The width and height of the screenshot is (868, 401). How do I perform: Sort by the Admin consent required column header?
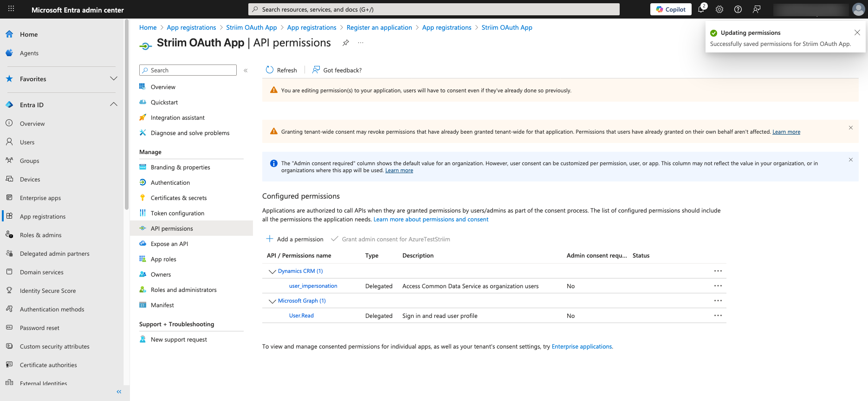596,256
